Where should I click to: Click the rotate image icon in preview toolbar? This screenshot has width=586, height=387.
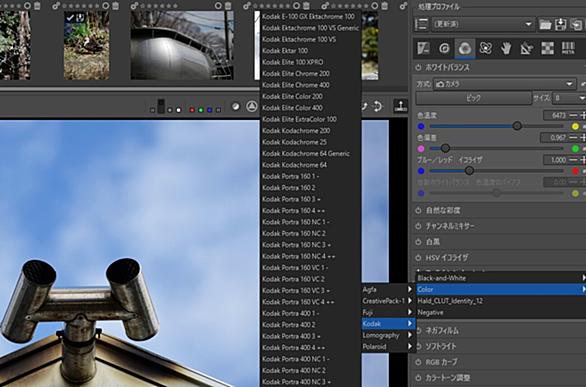(377, 106)
